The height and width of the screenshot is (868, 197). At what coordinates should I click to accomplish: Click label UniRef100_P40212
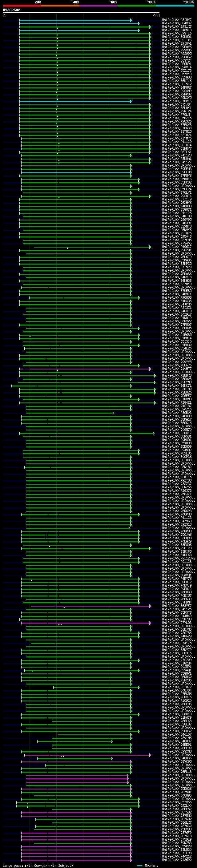point(177,856)
